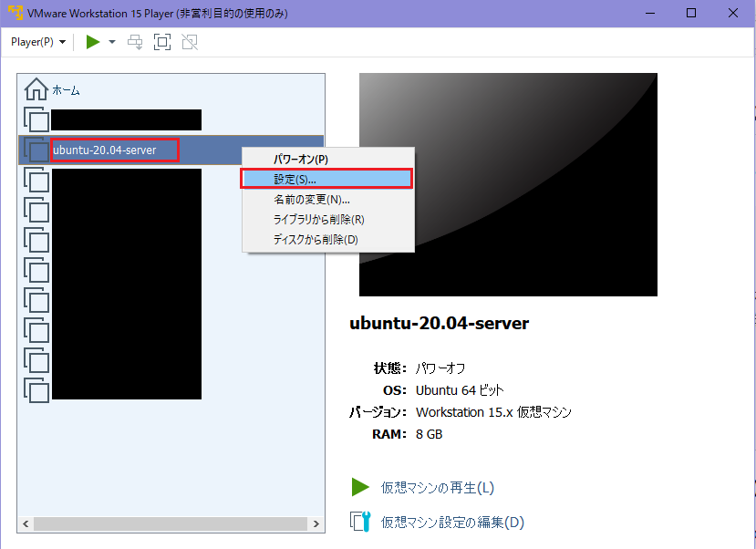Click the VMware logo in title bar
Viewport: 756px width, 549px height.
coord(16,13)
